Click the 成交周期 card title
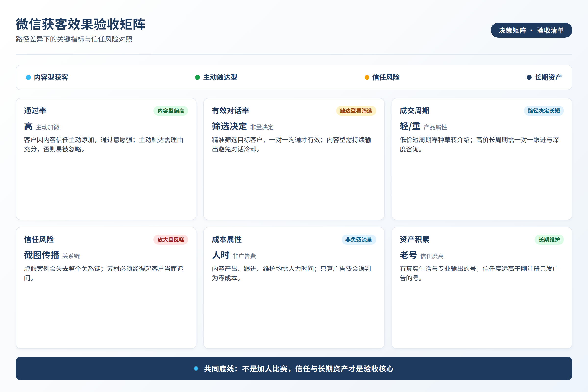588x392 pixels. coord(415,110)
